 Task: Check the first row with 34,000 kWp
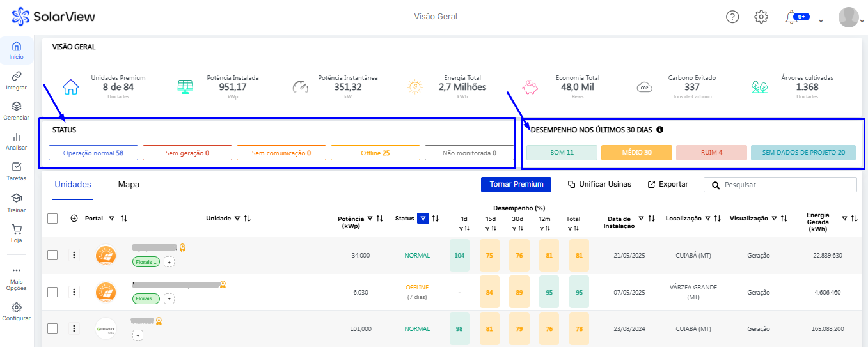point(53,255)
